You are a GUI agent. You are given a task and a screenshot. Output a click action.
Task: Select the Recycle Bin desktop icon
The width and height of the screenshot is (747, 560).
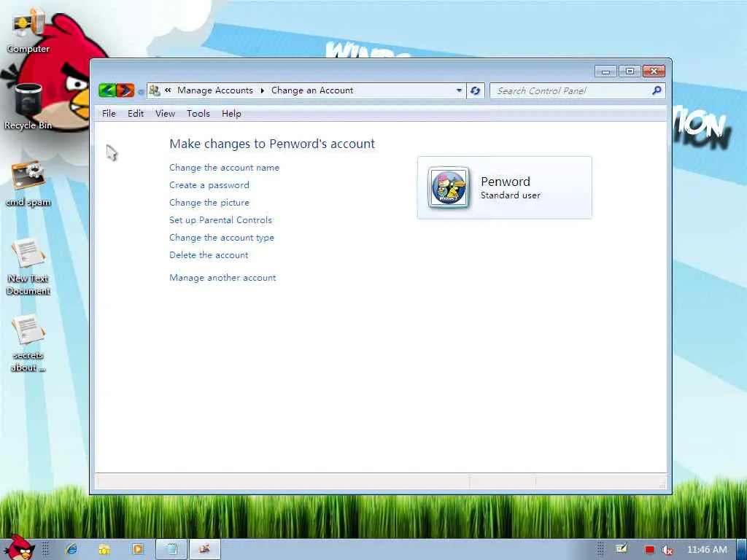28,107
